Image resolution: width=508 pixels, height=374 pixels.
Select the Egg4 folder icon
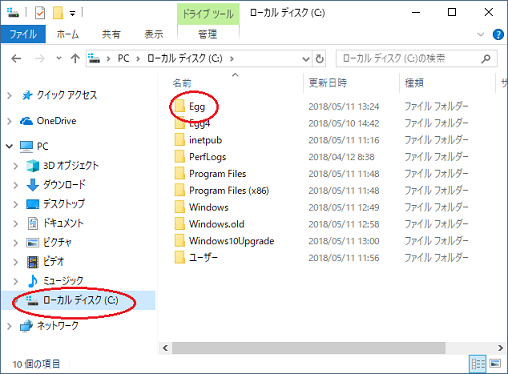(x=180, y=124)
